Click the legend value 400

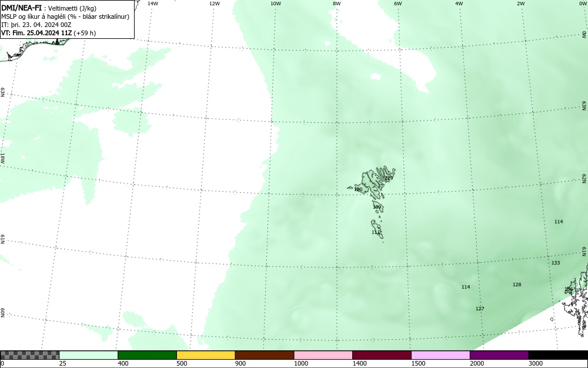point(123,363)
